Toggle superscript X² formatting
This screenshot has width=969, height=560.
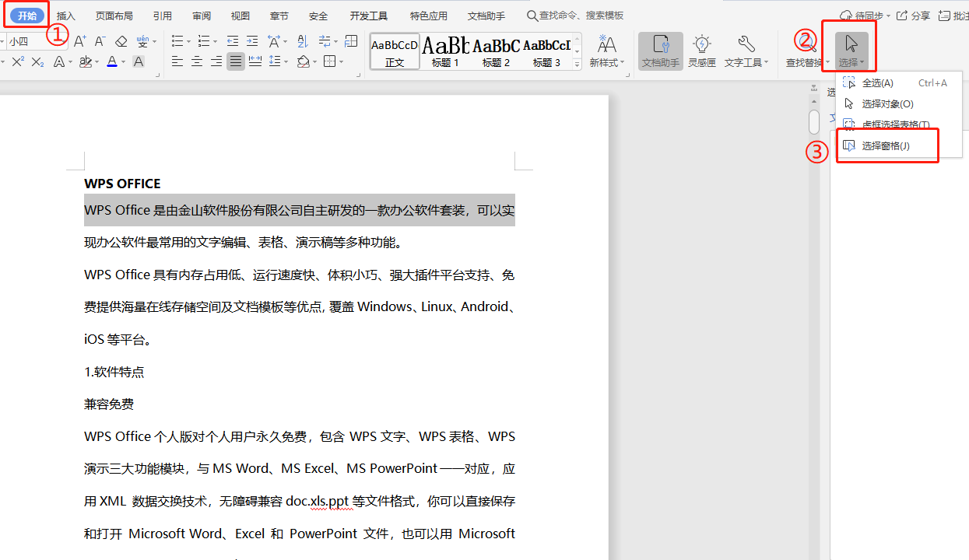point(18,61)
